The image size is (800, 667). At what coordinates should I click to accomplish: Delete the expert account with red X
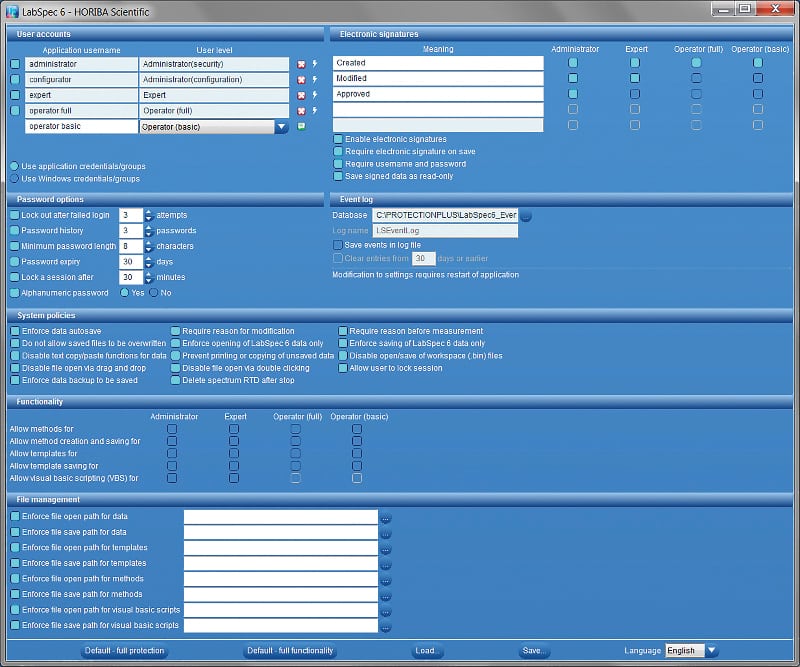(301, 95)
